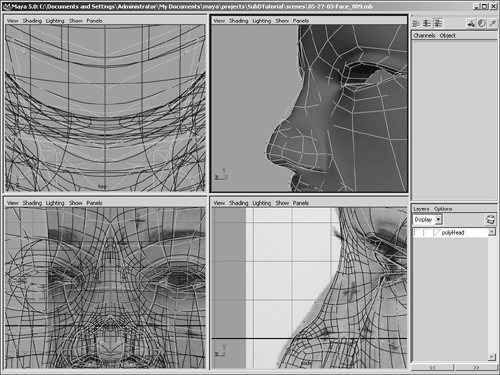
Task: Create a new layer with the layer icon
Action: pos(490,220)
